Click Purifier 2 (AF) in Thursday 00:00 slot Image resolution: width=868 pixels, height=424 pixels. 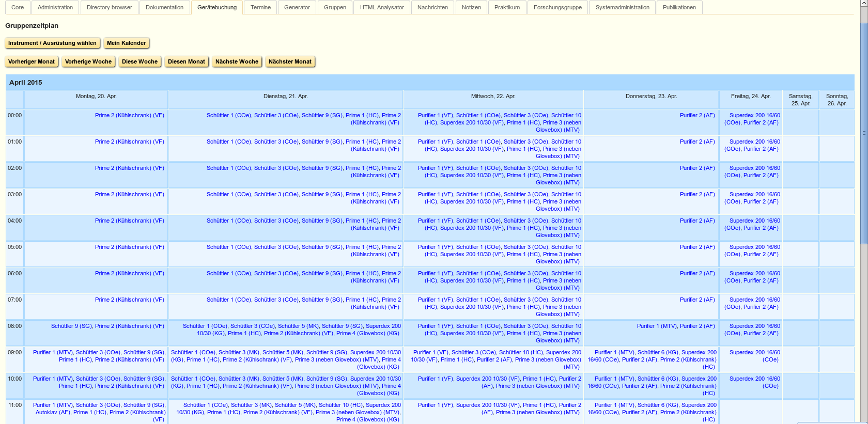click(x=697, y=115)
